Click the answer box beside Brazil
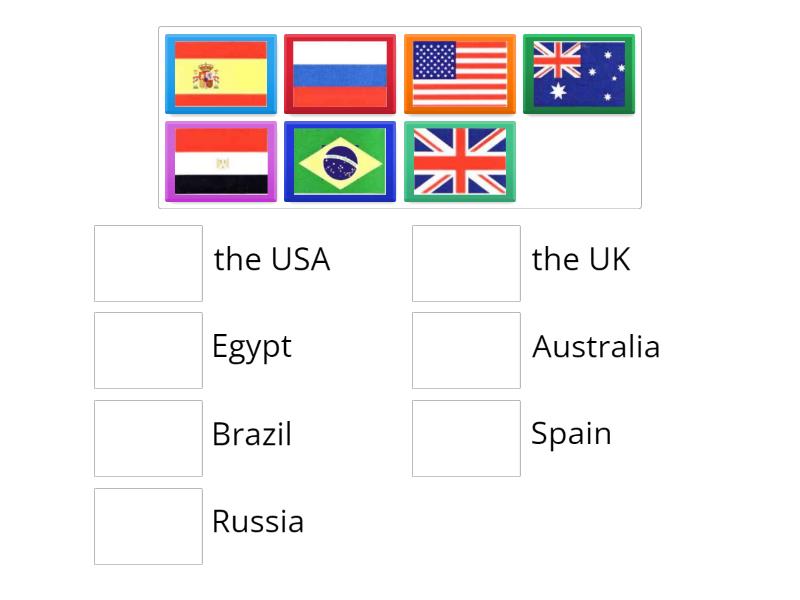 tap(148, 437)
